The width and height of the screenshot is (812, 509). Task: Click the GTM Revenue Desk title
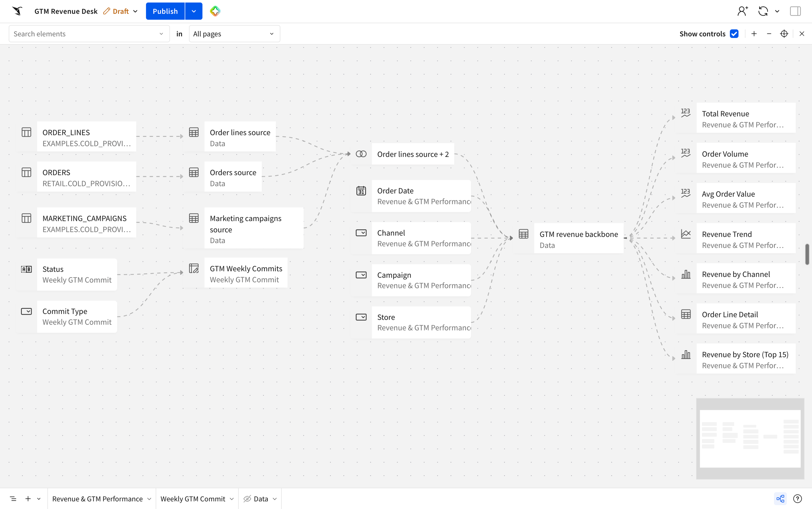point(66,11)
